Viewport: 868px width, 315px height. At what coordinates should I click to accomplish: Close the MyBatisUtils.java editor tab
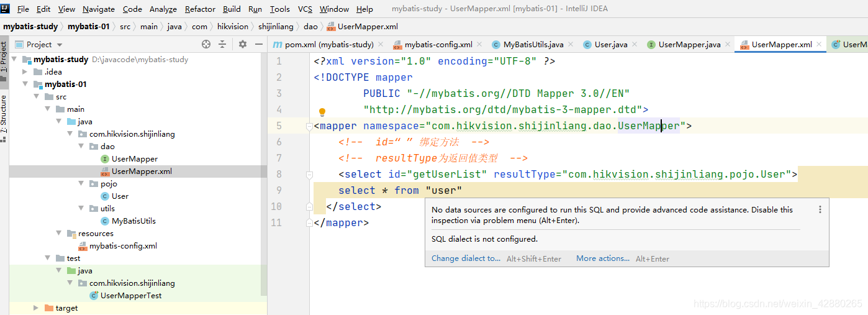pos(571,45)
